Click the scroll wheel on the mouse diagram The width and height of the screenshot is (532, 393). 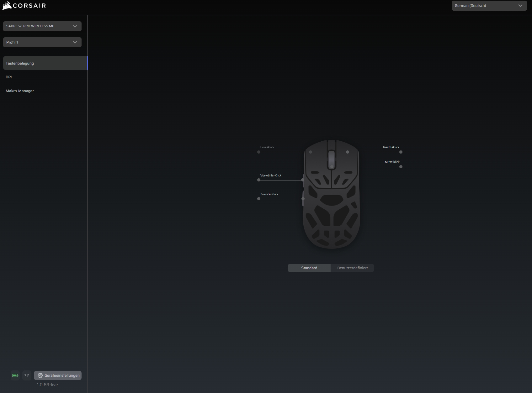[332, 158]
